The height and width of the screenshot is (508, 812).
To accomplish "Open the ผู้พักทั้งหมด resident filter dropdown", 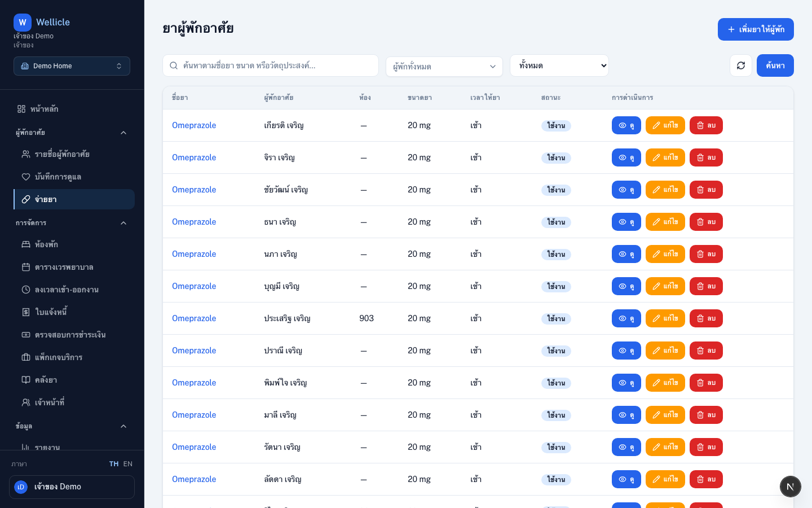I will click(444, 66).
